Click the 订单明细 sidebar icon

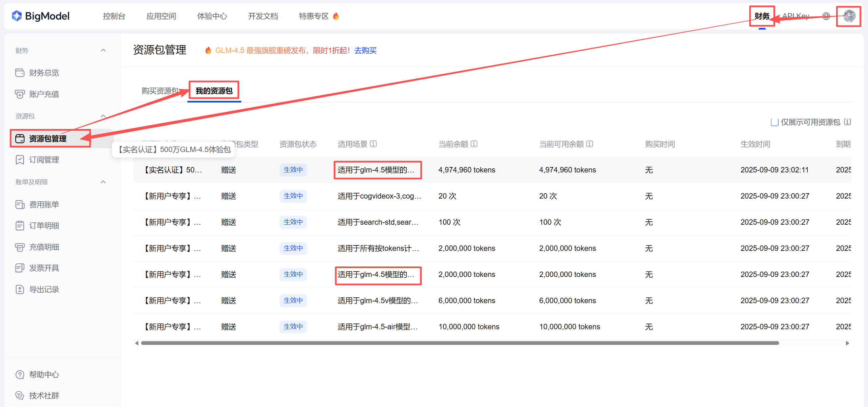click(20, 225)
